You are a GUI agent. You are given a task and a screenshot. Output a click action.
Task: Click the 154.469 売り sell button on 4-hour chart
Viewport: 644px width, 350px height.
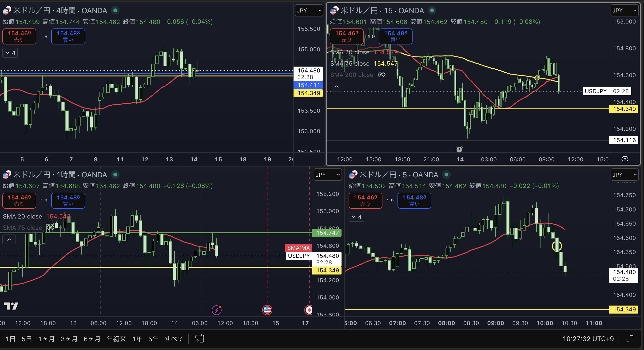(19, 36)
